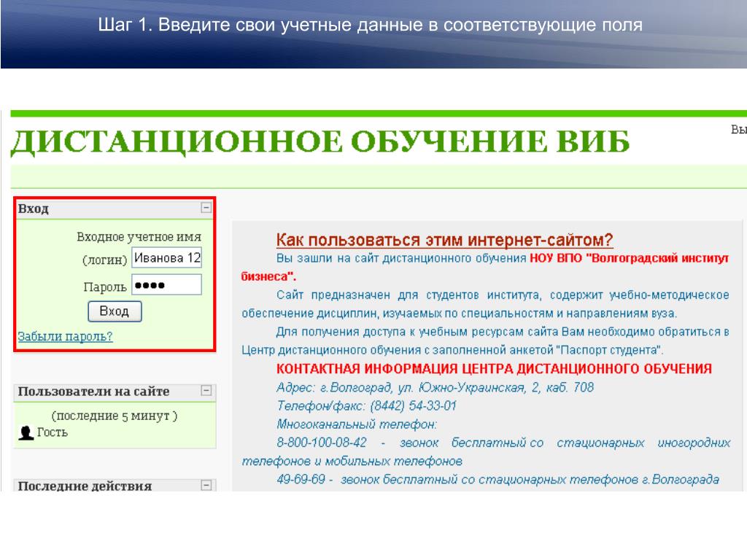The width and height of the screenshot is (747, 560).
Task: Collapse the Последние действия block
Action: [x=206, y=485]
